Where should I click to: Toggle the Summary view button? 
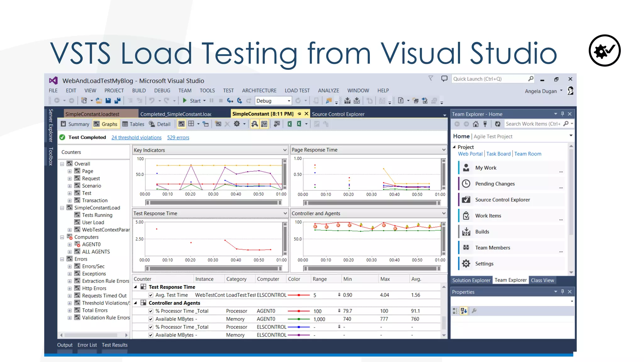75,124
